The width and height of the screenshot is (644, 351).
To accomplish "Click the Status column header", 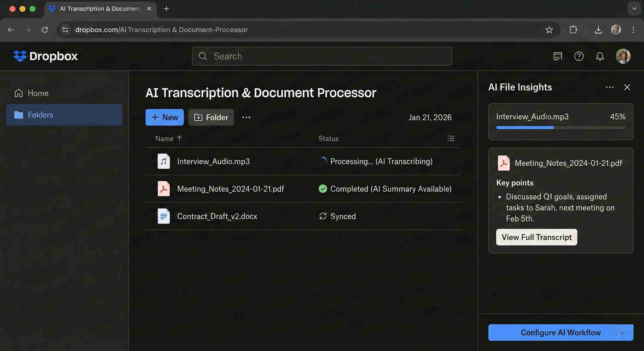I will (x=328, y=138).
